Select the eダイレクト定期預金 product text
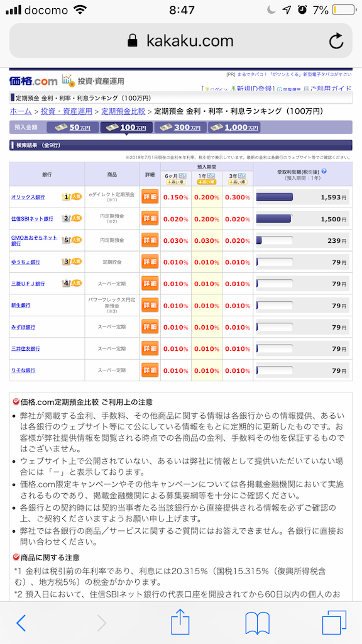 (x=112, y=194)
